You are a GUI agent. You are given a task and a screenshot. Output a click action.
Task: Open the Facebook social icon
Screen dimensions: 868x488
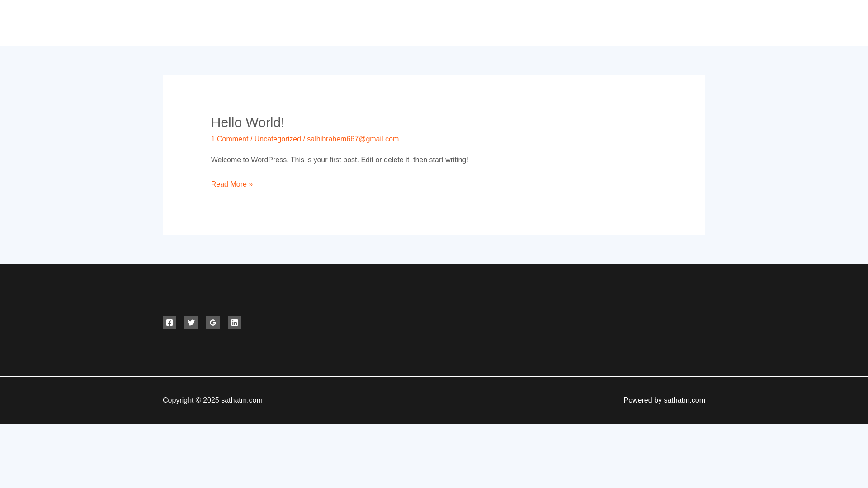click(170, 323)
